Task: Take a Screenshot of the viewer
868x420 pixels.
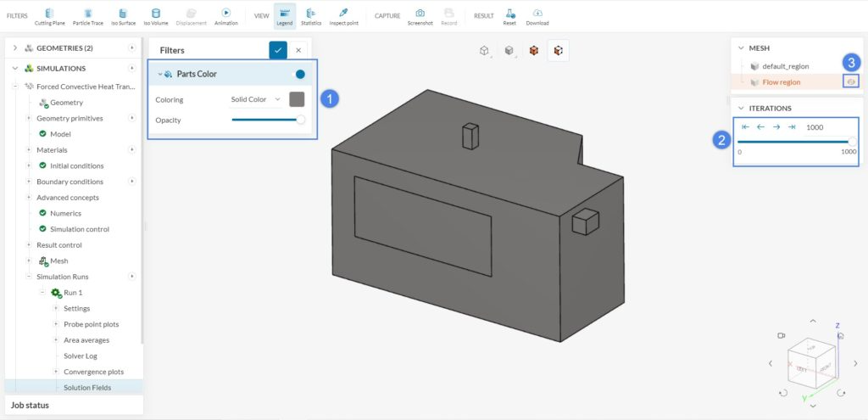Action: click(420, 15)
